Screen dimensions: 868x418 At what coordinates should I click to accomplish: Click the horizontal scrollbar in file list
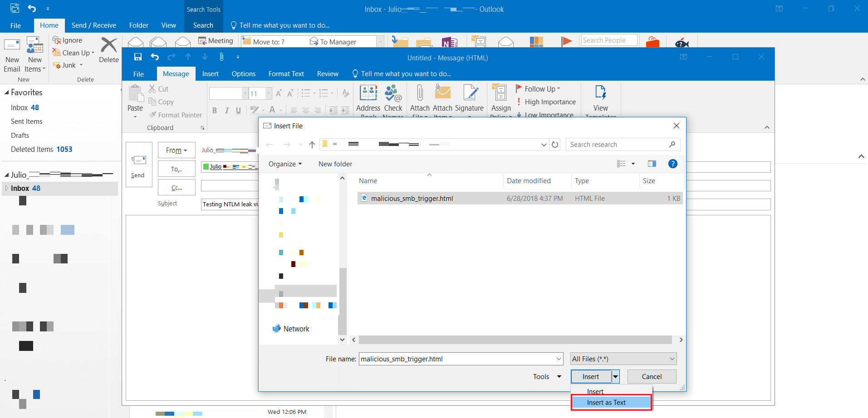[515, 340]
